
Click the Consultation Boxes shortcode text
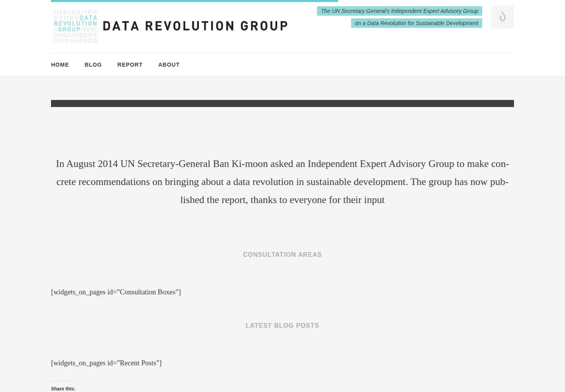tap(116, 292)
